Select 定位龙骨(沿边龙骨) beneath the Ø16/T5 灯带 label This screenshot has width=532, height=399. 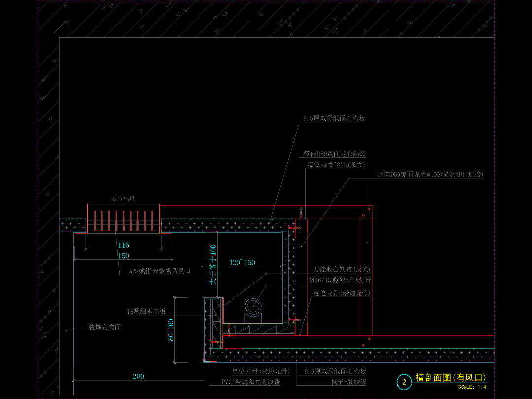[x=342, y=293]
